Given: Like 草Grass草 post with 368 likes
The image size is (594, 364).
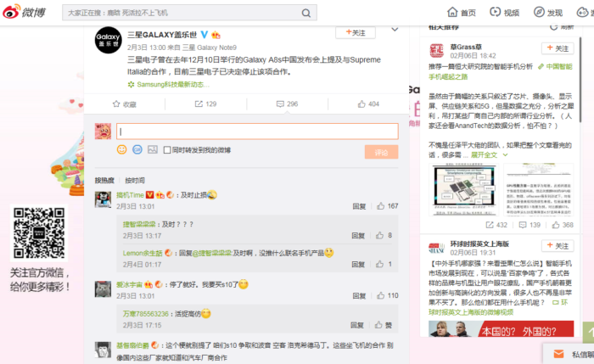Looking at the screenshot, I should click(x=563, y=225).
